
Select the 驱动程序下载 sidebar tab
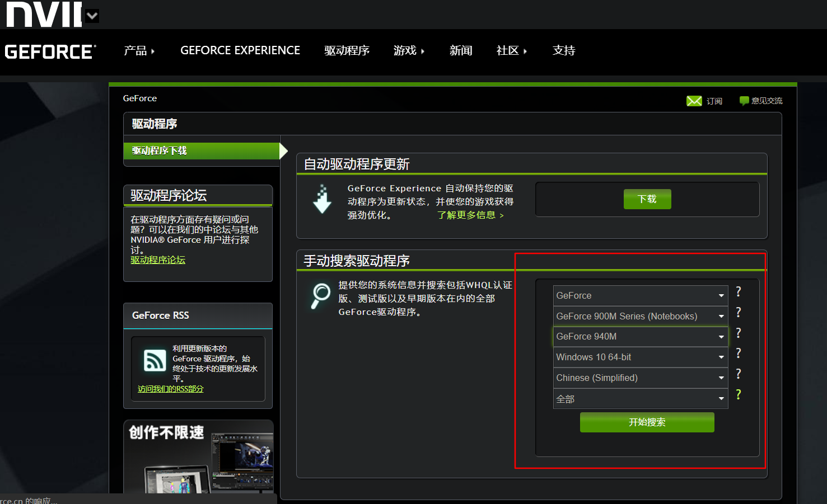tap(202, 151)
